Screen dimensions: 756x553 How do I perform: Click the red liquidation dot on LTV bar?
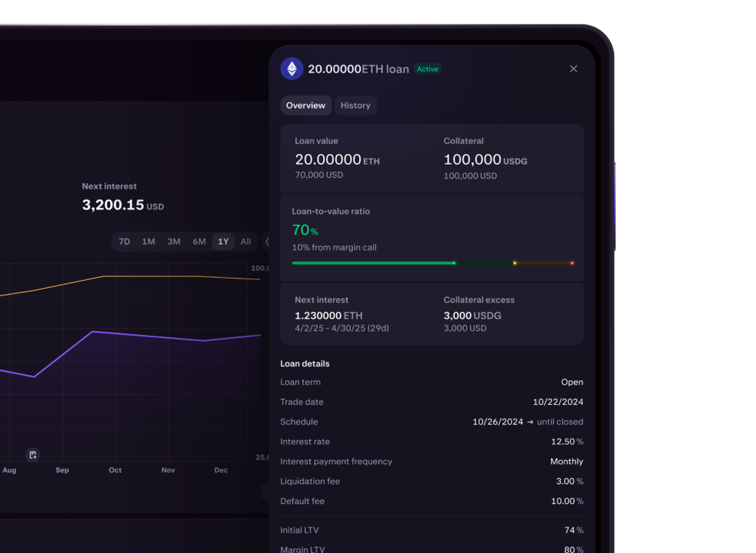point(572,263)
